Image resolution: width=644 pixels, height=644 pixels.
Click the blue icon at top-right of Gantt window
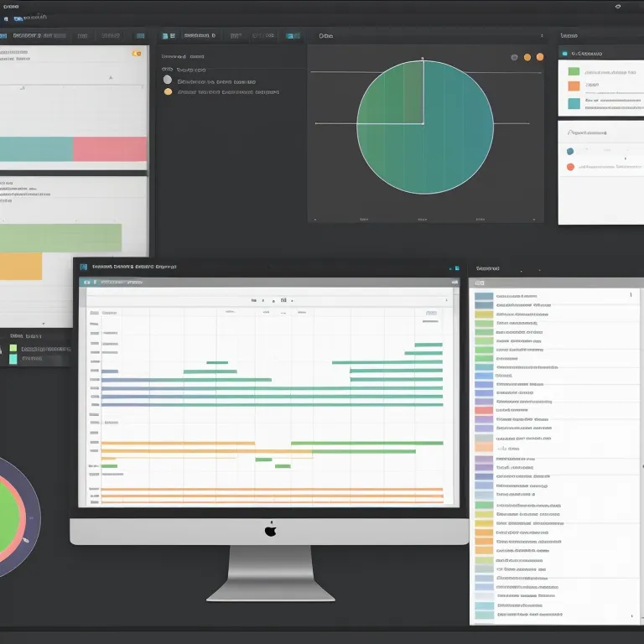coord(454,268)
